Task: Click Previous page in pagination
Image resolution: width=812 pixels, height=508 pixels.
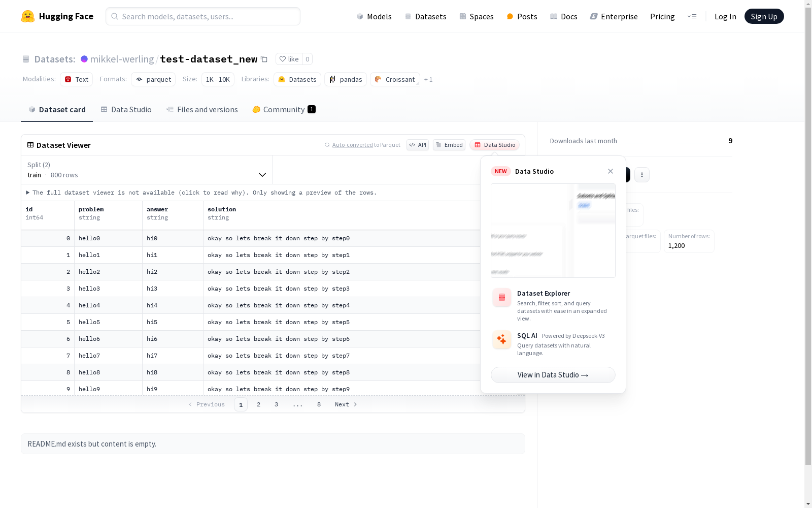Action: click(207, 404)
